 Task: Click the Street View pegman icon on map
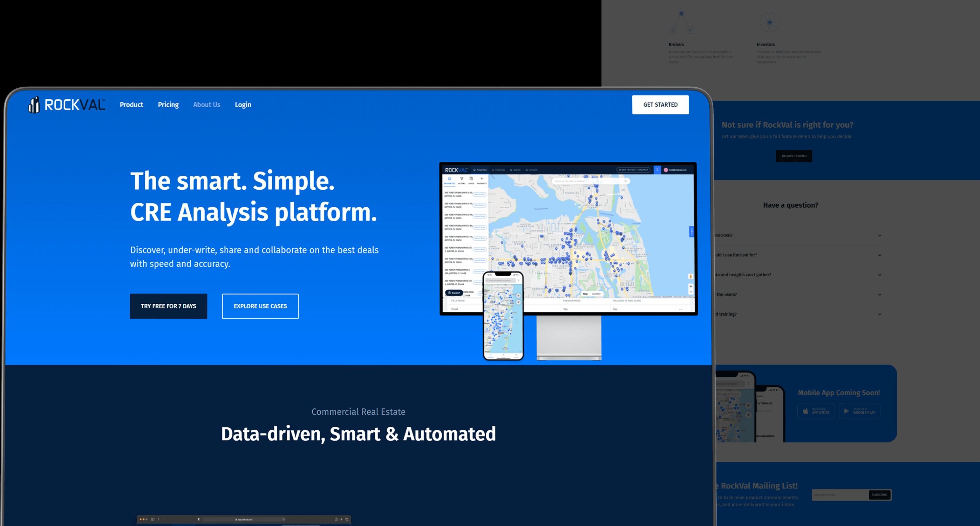pyautogui.click(x=691, y=277)
